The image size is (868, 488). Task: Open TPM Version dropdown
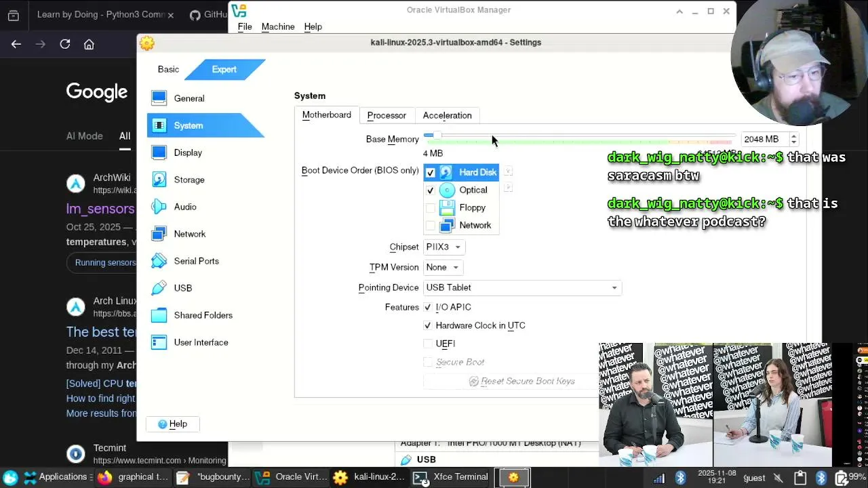coord(443,267)
